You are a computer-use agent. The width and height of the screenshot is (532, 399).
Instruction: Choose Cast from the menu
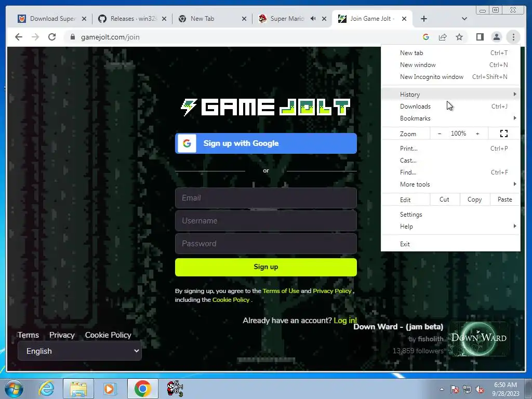point(450,161)
